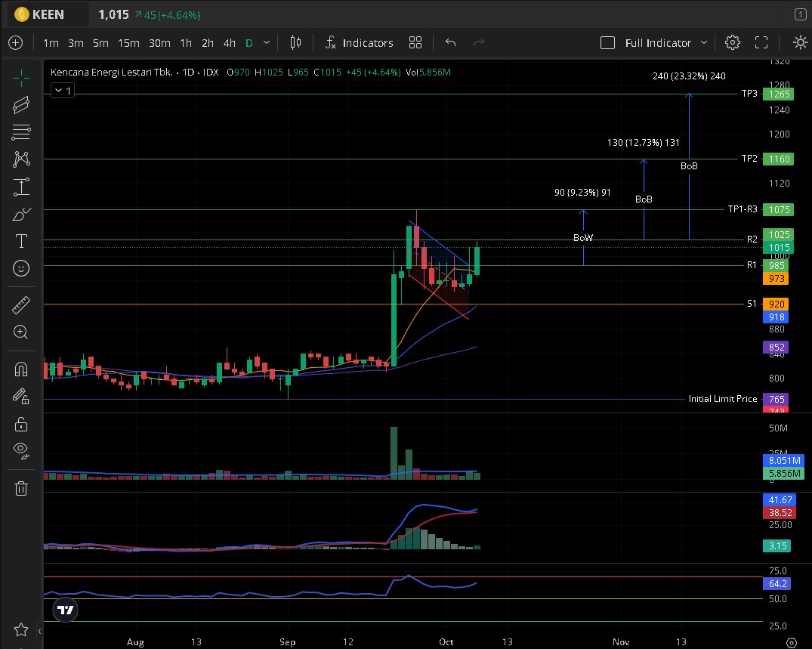
Task: Delete drawings with the trash icon
Action: (x=21, y=488)
